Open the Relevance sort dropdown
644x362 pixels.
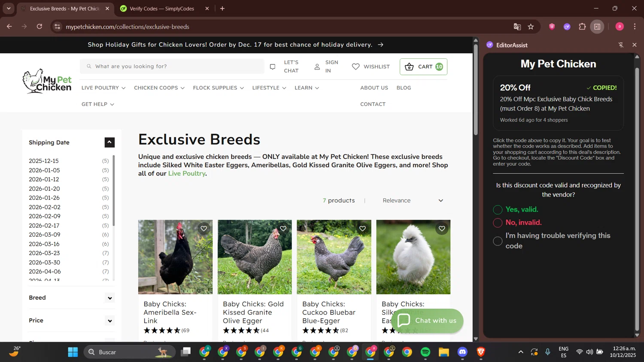[412, 200]
